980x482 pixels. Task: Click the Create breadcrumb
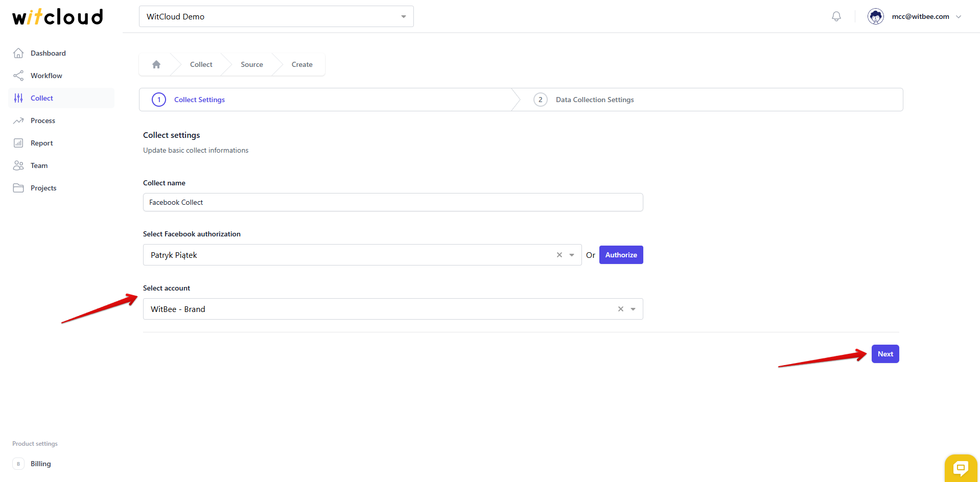coord(302,64)
